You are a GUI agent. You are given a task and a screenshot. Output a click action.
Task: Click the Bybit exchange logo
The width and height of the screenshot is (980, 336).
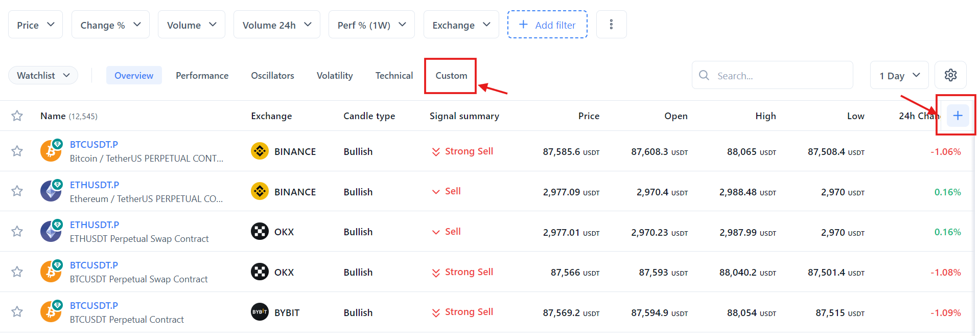tap(260, 312)
